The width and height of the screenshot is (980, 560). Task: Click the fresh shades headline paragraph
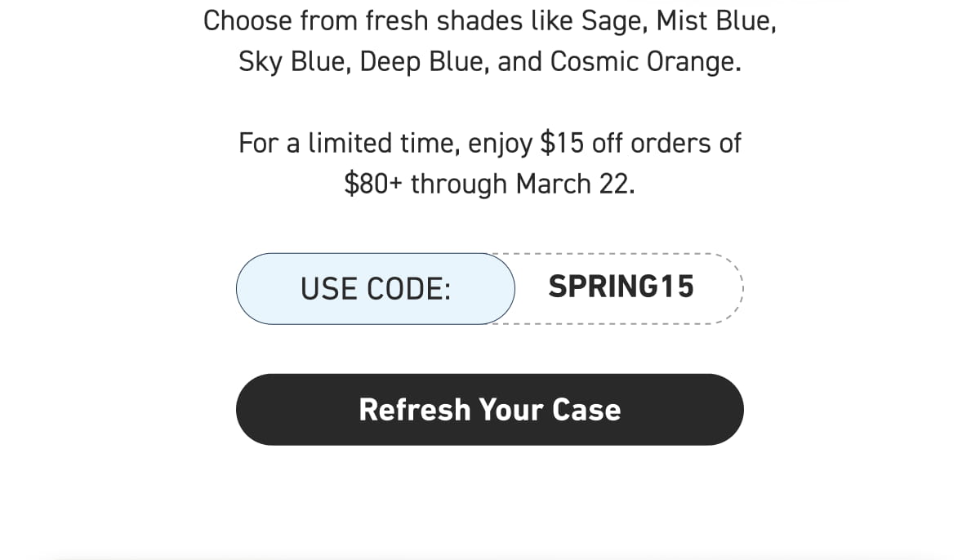point(490,41)
